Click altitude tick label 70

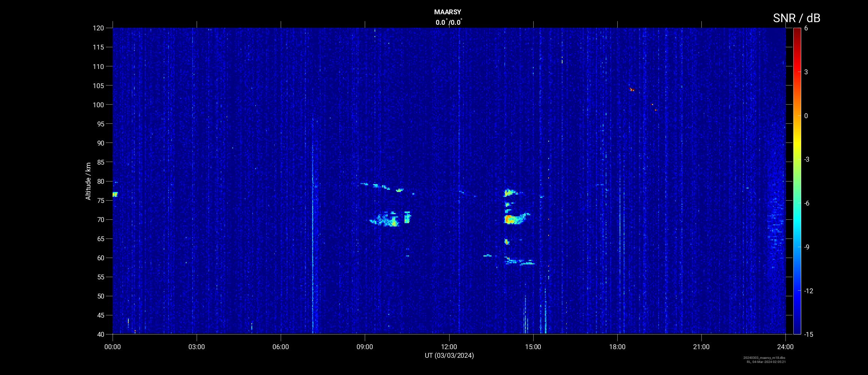coord(100,219)
